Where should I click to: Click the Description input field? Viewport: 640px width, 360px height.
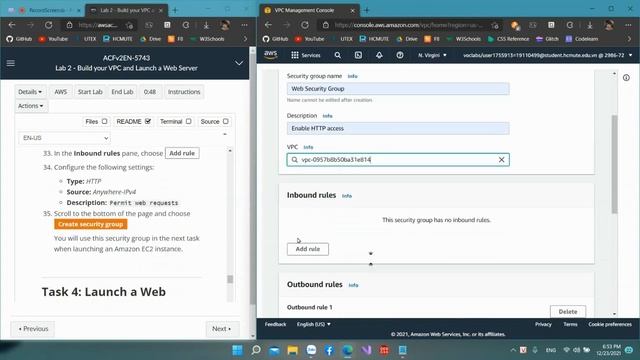click(398, 128)
